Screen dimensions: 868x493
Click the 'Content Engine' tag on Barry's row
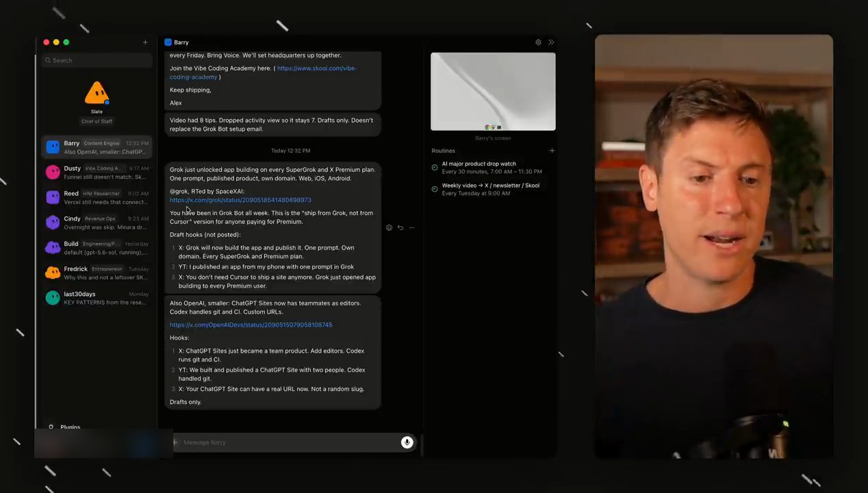click(x=101, y=143)
